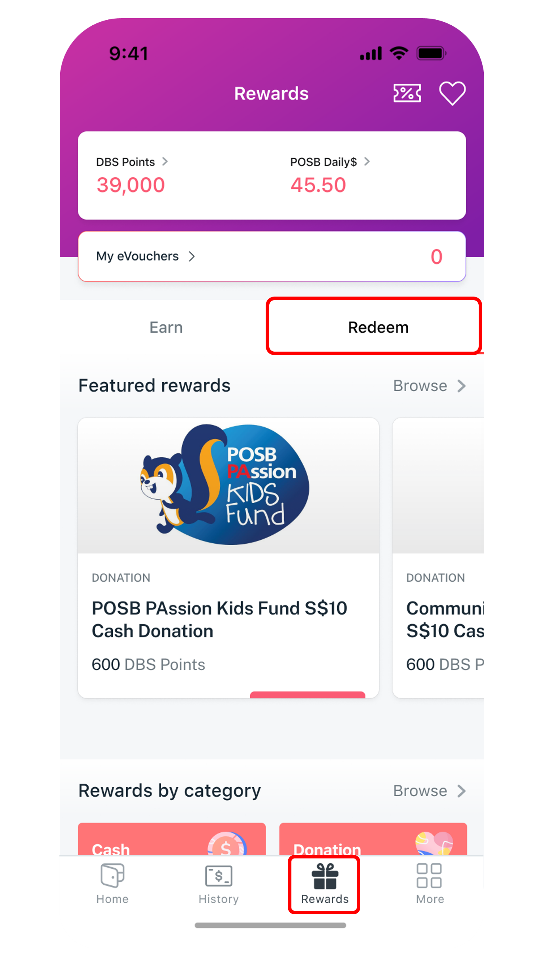This screenshot has height=980, width=544.
Task: Tap the 45.50 POSB Daily$ balance
Action: point(318,185)
